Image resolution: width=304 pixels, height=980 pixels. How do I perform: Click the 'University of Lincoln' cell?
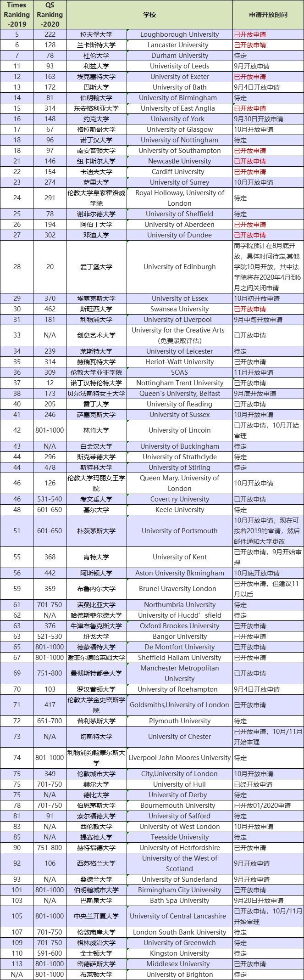[x=180, y=430]
